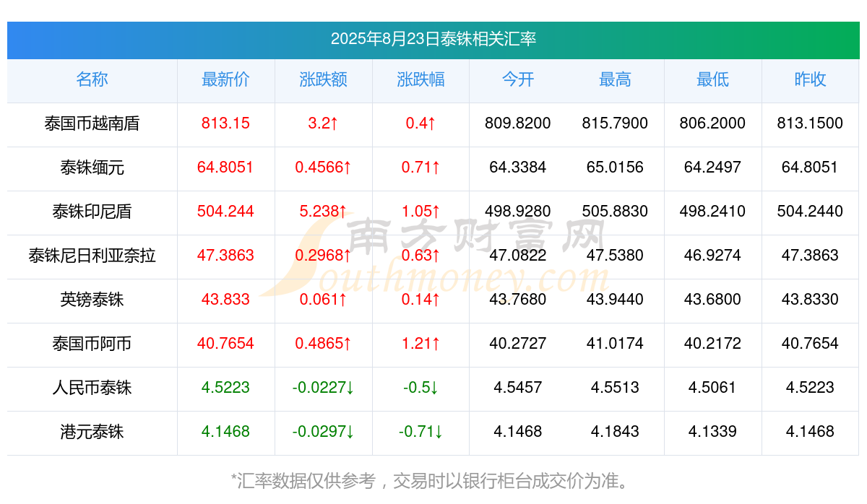Click change amount 5.238↑

[x=323, y=212]
